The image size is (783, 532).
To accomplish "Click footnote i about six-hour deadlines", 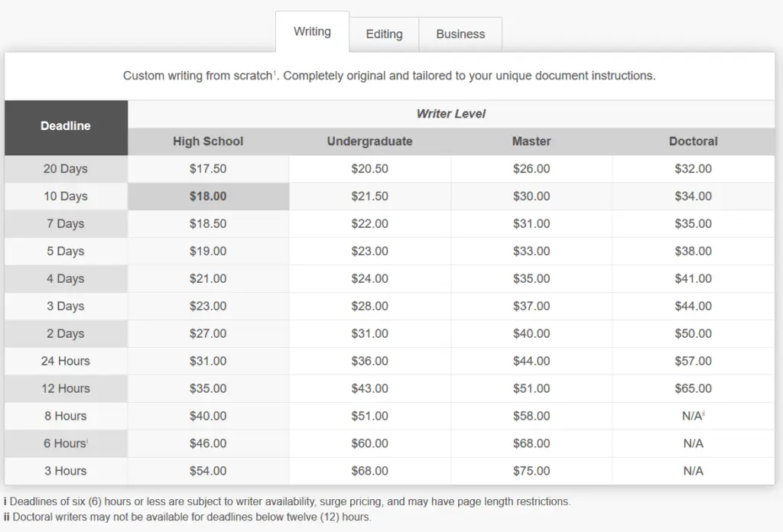I will [287, 501].
